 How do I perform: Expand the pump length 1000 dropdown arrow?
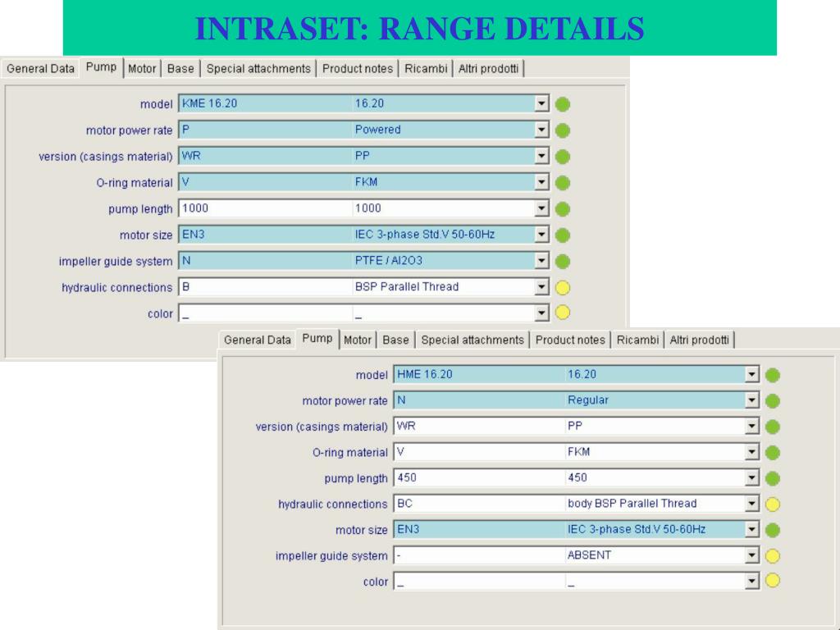(541, 208)
